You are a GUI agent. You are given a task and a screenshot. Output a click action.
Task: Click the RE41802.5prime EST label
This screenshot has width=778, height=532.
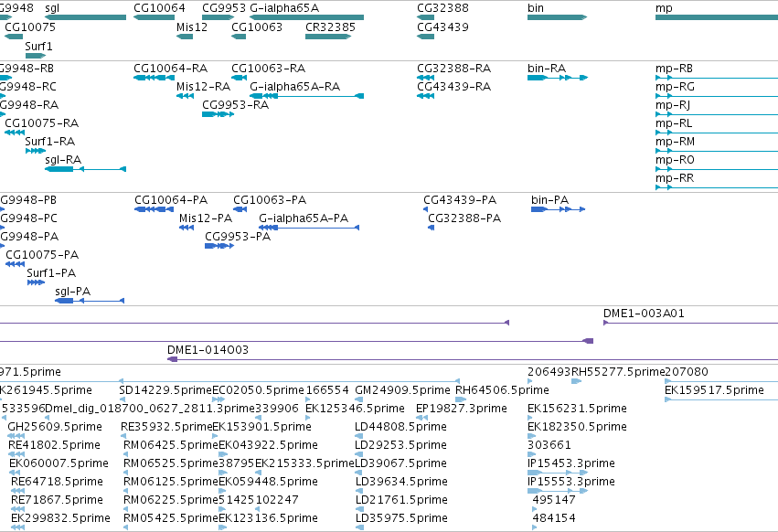pos(54,445)
